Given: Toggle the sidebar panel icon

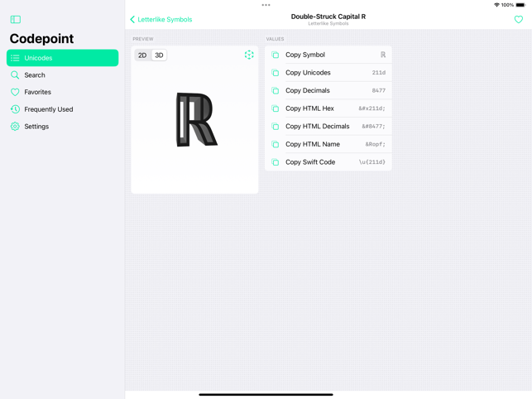Looking at the screenshot, I should [16, 19].
